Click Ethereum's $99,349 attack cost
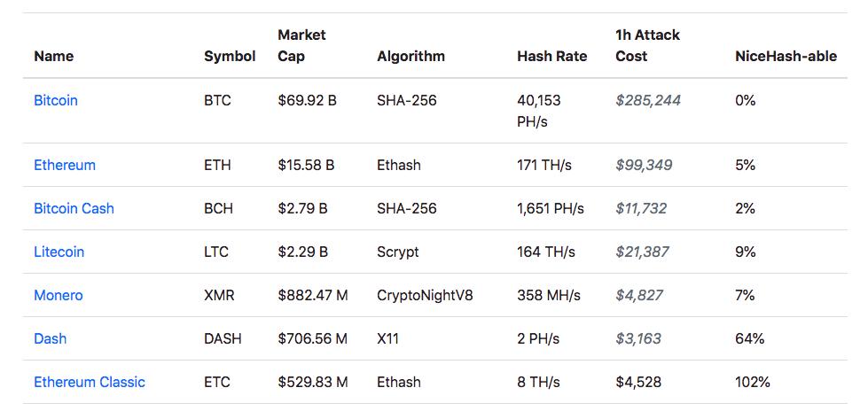This screenshot has height=411, width=868. point(644,165)
